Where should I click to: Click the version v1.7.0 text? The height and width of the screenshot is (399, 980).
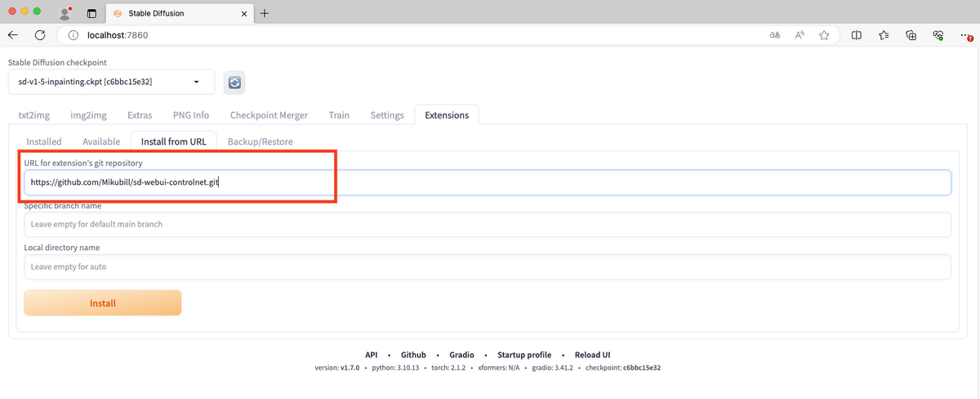coord(336,368)
